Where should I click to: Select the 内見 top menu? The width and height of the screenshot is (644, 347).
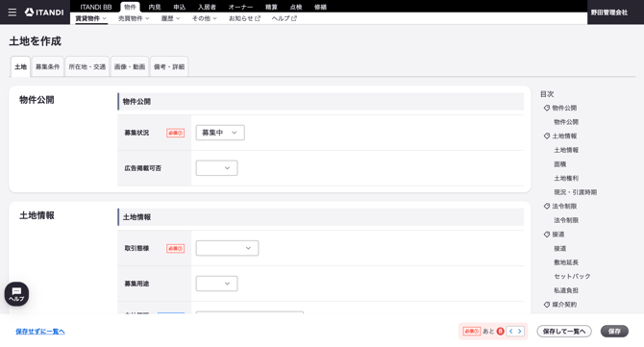click(x=155, y=7)
